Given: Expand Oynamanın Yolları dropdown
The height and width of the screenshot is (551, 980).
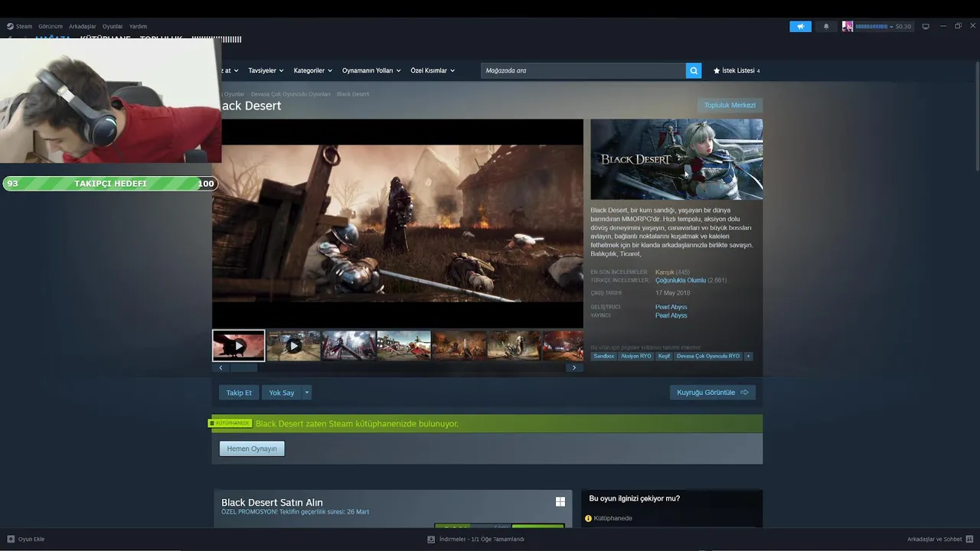Looking at the screenshot, I should [371, 70].
